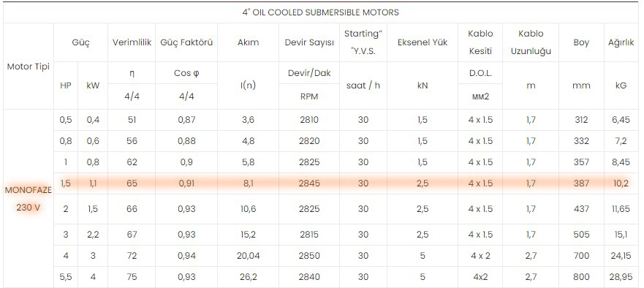The height and width of the screenshot is (288, 644).
Task: Click the 'MONOFAZE 230 V' motor type cell
Action: 29,199
